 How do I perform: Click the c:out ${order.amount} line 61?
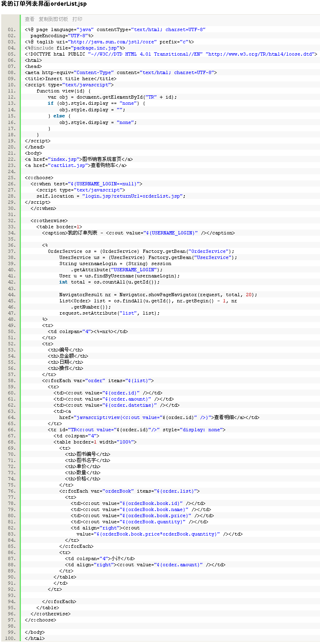[113, 399]
